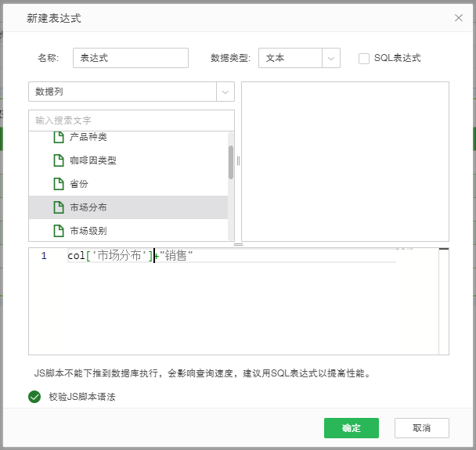This screenshot has width=476, height=450.
Task: Click the column list vertical scrollbar
Action: click(x=231, y=163)
